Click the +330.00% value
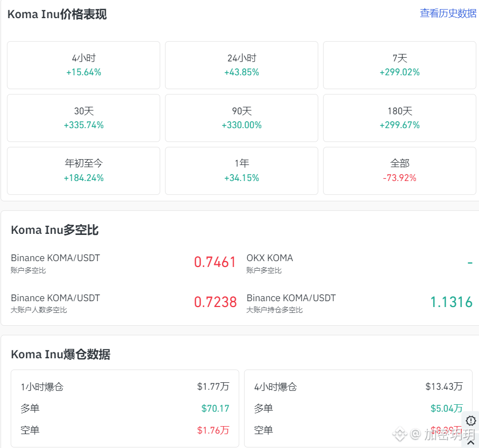This screenshot has width=479, height=448. tap(242, 125)
